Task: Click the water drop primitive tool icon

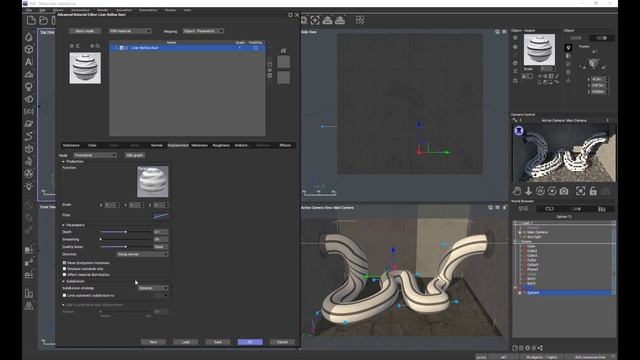Action: tap(29, 37)
